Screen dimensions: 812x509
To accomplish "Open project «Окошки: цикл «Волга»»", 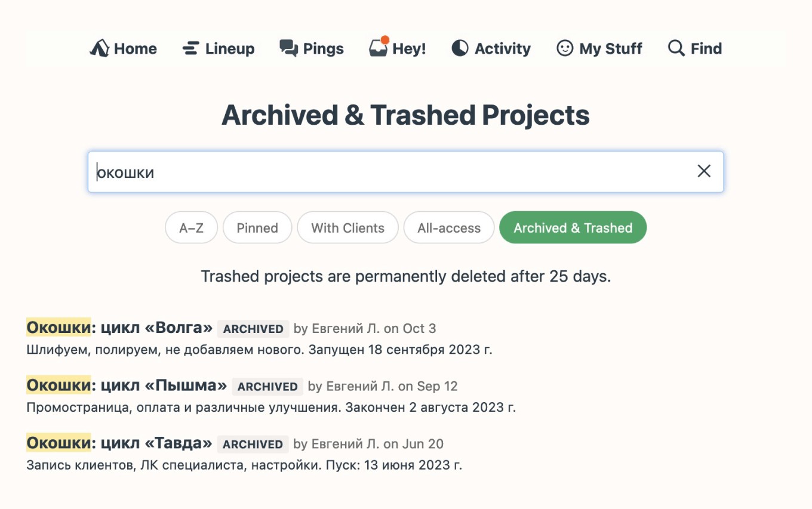I will [118, 328].
